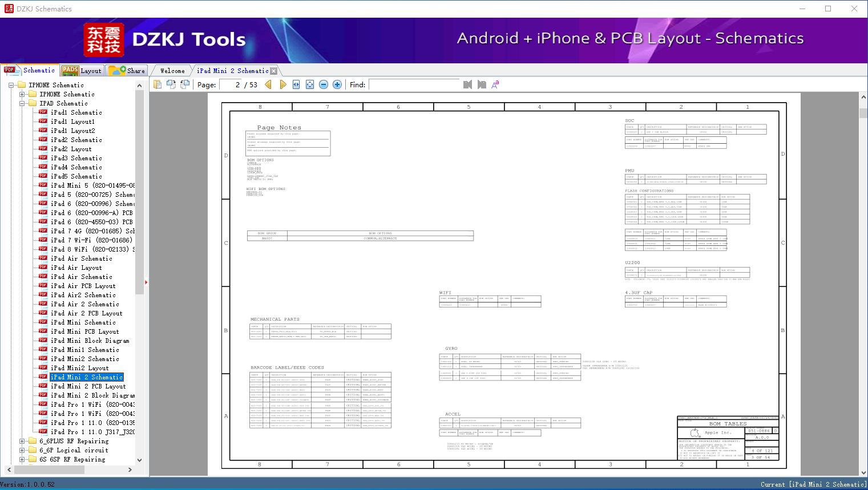
Task: Click the page number input field
Action: [x=231, y=84]
